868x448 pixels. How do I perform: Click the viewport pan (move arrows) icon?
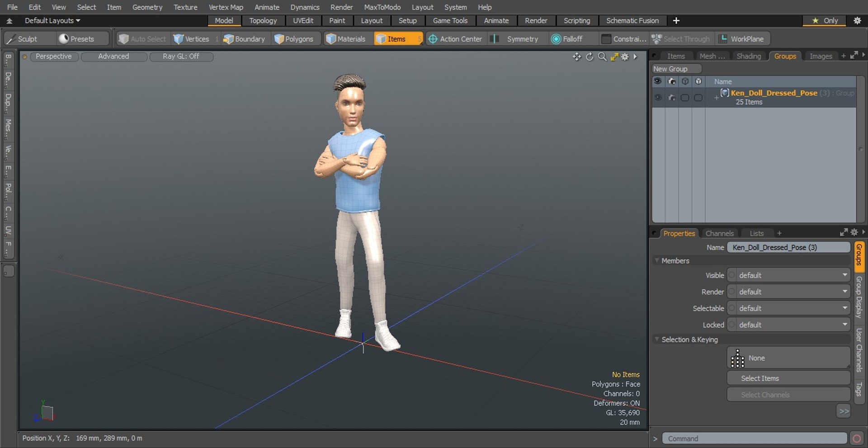(x=577, y=57)
